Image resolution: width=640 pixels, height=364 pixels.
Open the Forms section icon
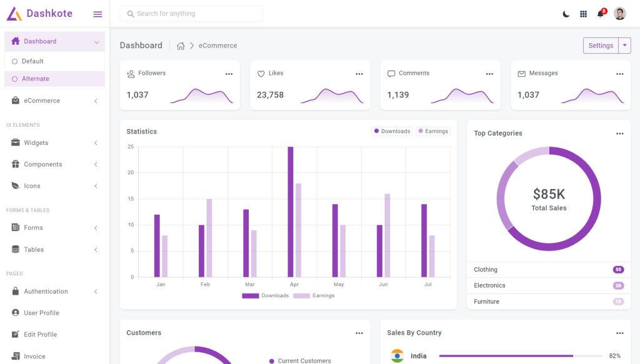pyautogui.click(x=15, y=227)
